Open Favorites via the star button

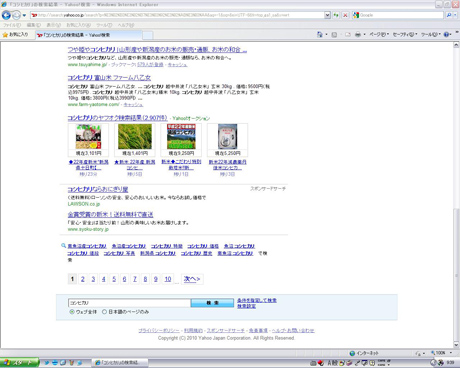(15, 35)
